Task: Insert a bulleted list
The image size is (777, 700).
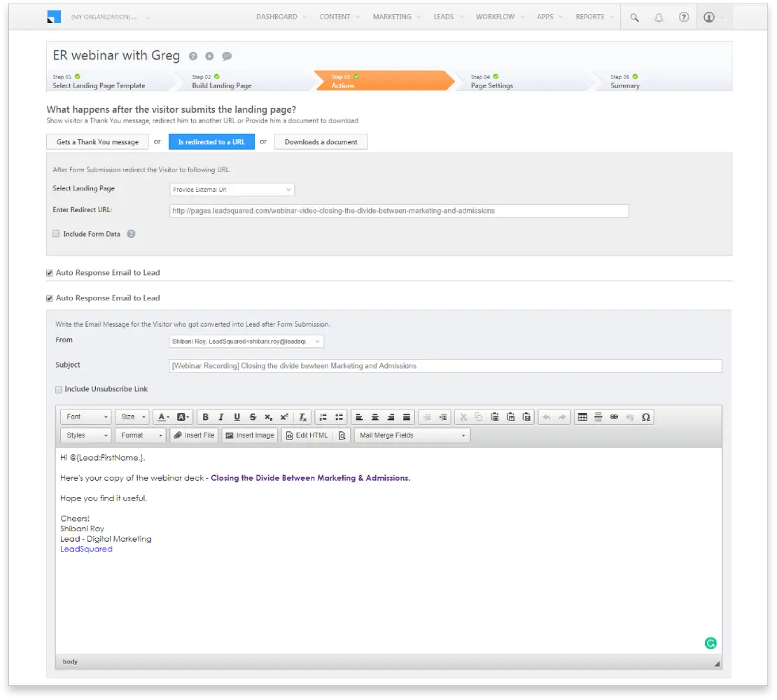Action: tap(339, 417)
